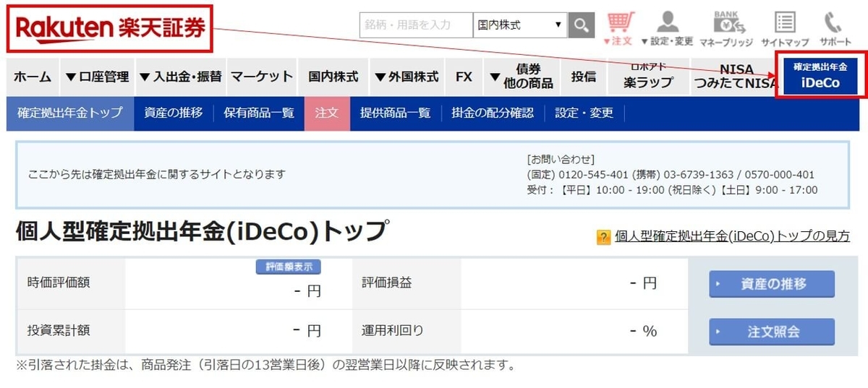This screenshot has height=388, width=868.
Task: Switch to the 設定・変更 sub-tab
Action: 584,113
